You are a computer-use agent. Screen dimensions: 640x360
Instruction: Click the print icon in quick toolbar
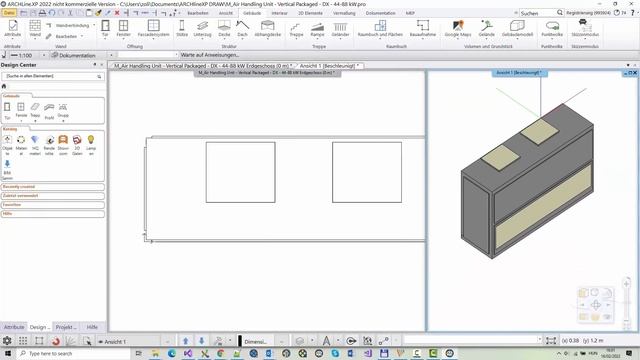coord(42,13)
